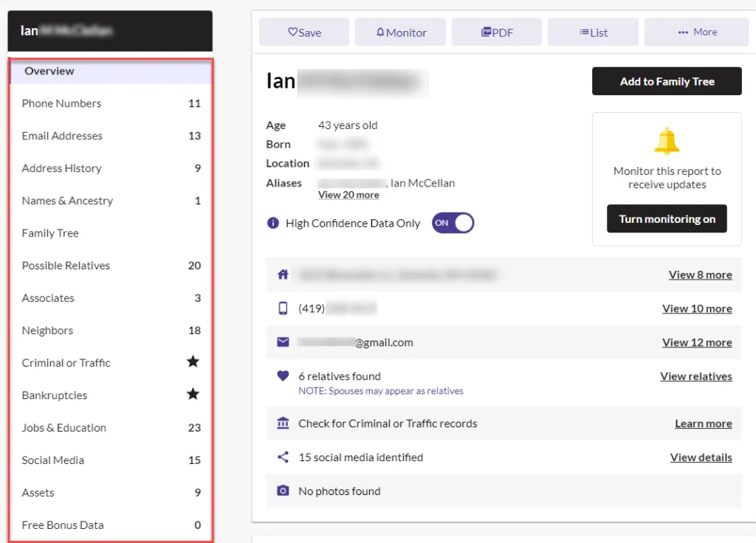Click the View relatives link

(695, 376)
